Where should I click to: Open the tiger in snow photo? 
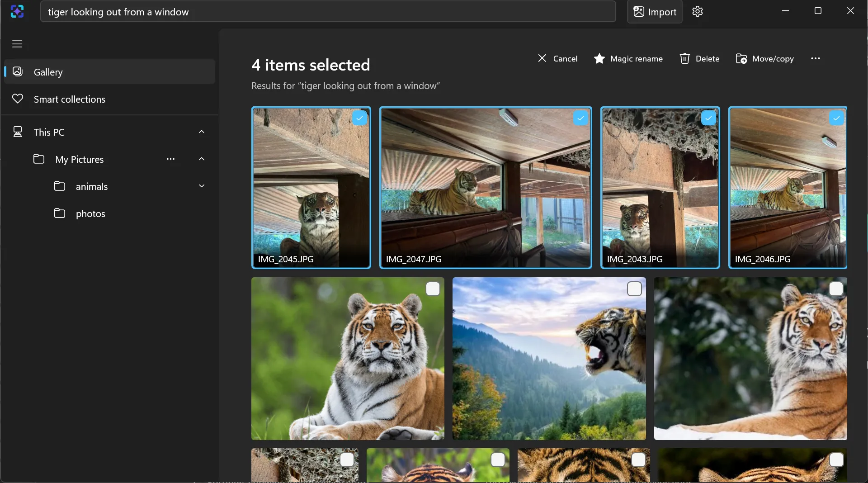[750, 358]
